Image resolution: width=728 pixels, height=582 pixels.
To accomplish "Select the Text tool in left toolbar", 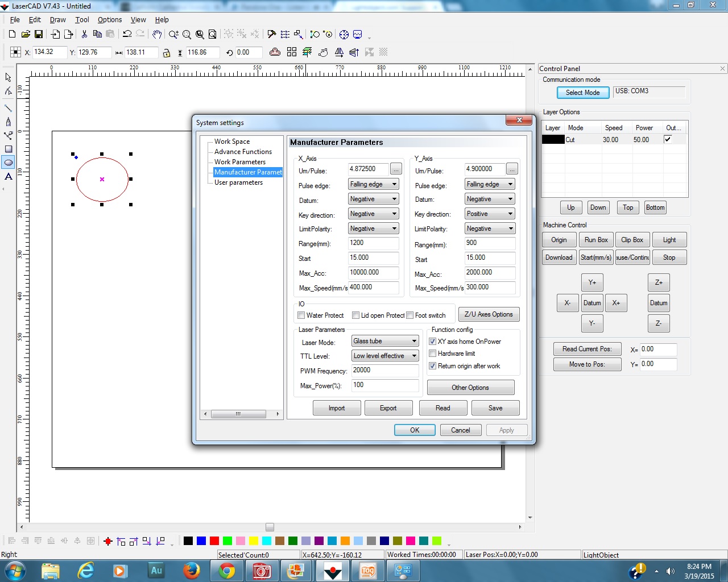I will point(9,177).
